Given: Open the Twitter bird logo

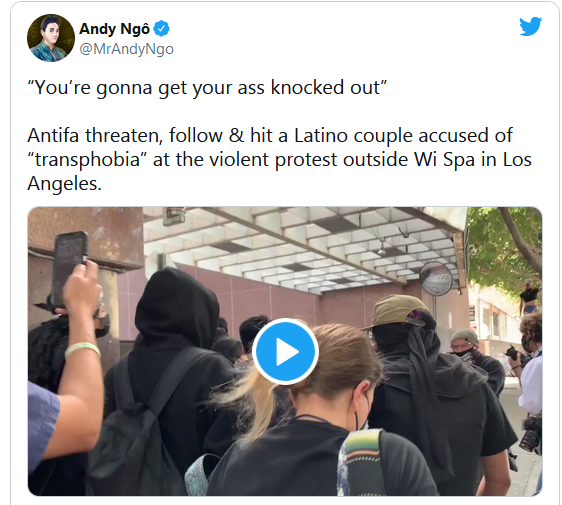Looking at the screenshot, I should [530, 26].
